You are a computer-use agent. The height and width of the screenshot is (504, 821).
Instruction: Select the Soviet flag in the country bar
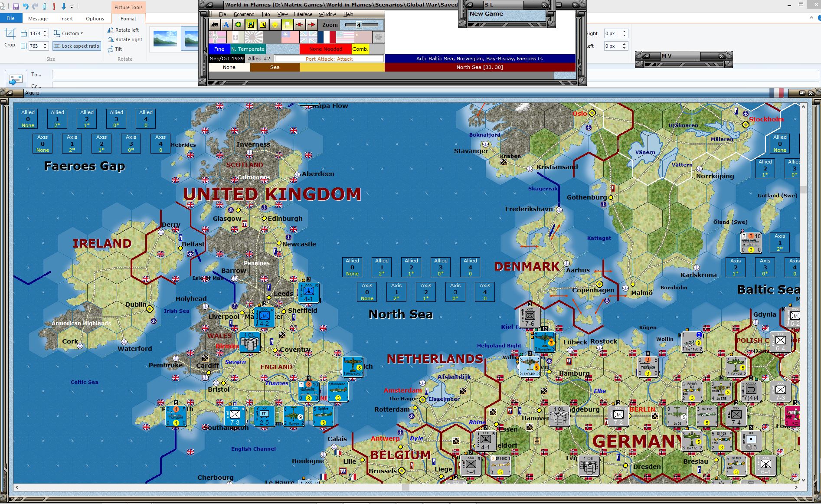pos(363,37)
